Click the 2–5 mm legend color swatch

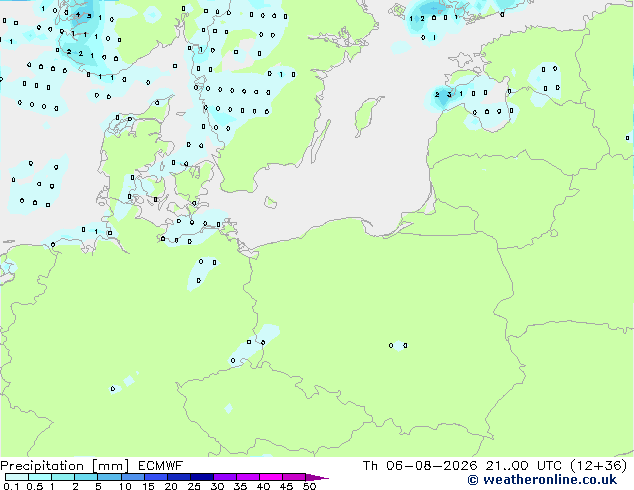[x=86, y=477]
